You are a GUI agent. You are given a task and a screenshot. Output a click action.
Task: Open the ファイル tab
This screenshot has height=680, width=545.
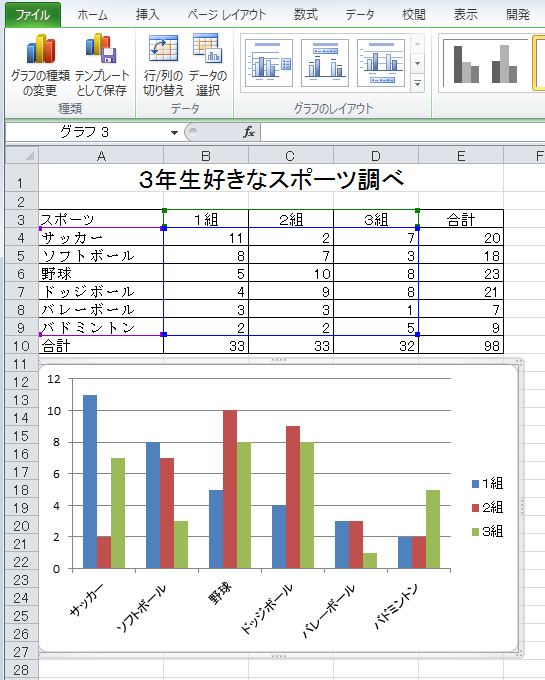(33, 15)
